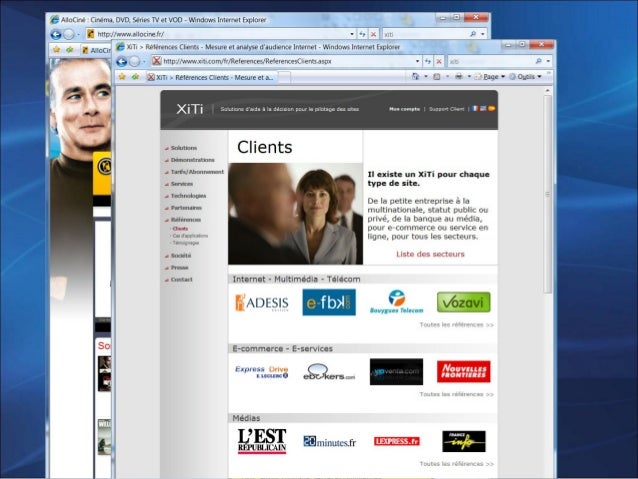Open Tarifs/Abonnement in the left navigation

[x=197, y=172]
